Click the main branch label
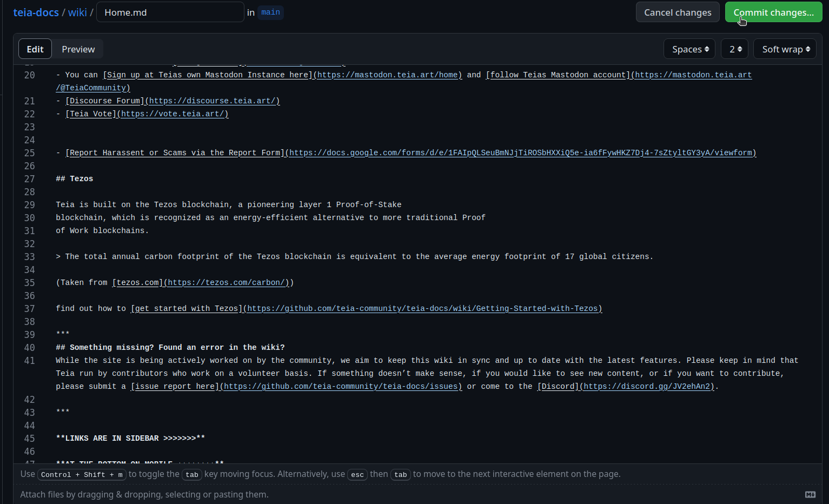Viewport: 829px width, 504px height. pos(270,12)
